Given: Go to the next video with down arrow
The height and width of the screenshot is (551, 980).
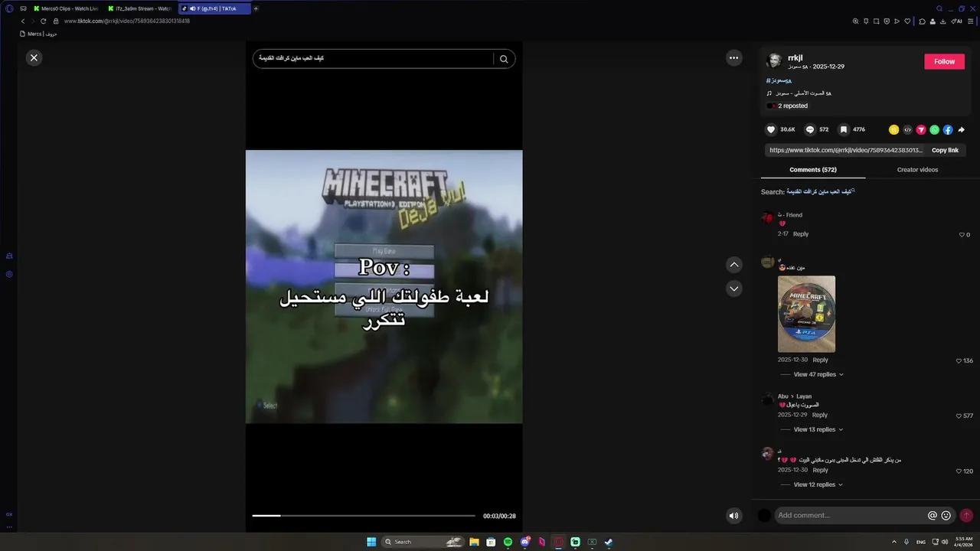Looking at the screenshot, I should click(734, 289).
